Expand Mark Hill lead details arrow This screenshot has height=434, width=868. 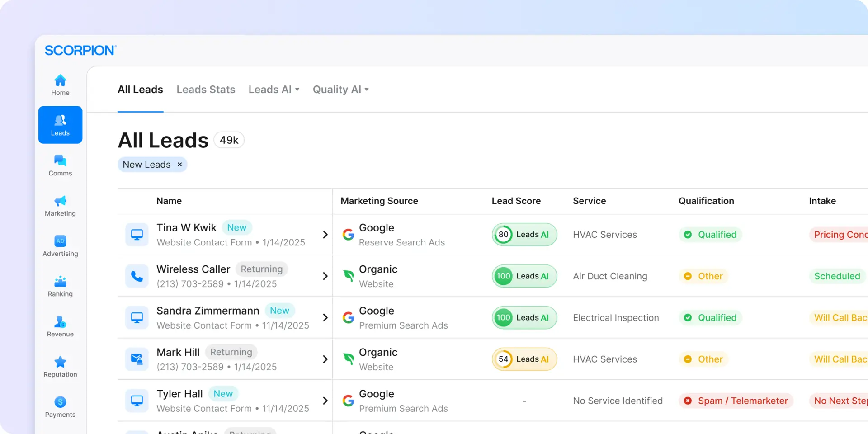[325, 359]
